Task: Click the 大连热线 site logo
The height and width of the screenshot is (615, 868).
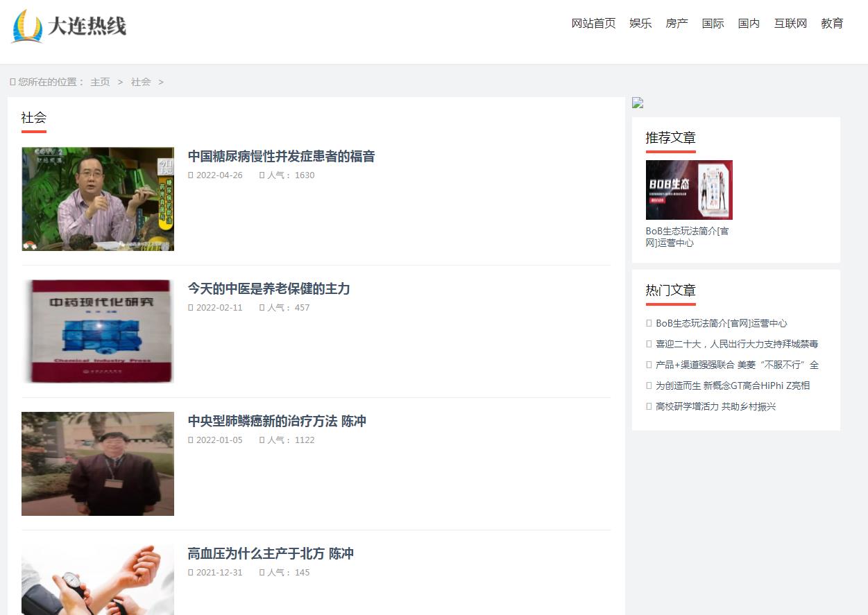Action: click(x=69, y=26)
